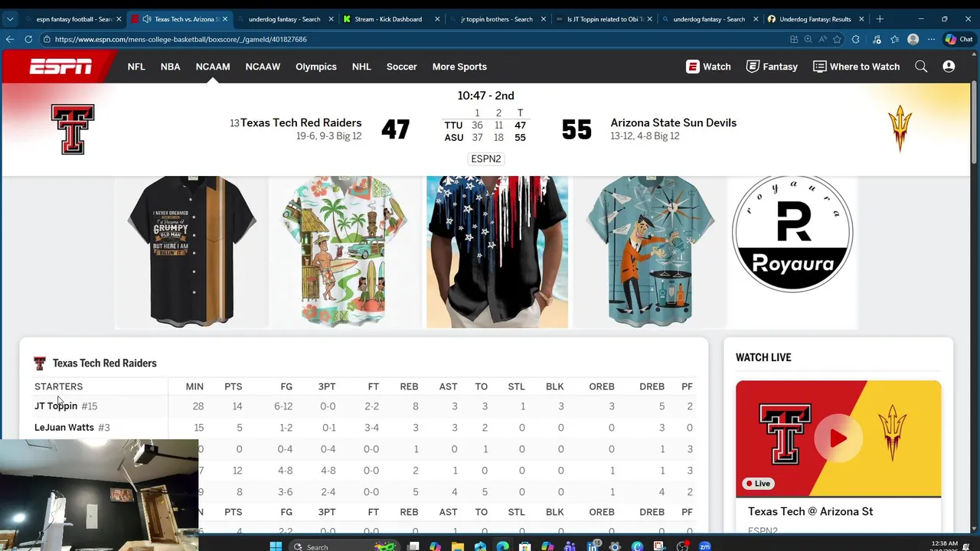Image resolution: width=980 pixels, height=551 pixels.
Task: Open Microsoft Edge from the taskbar
Action: tap(502, 546)
